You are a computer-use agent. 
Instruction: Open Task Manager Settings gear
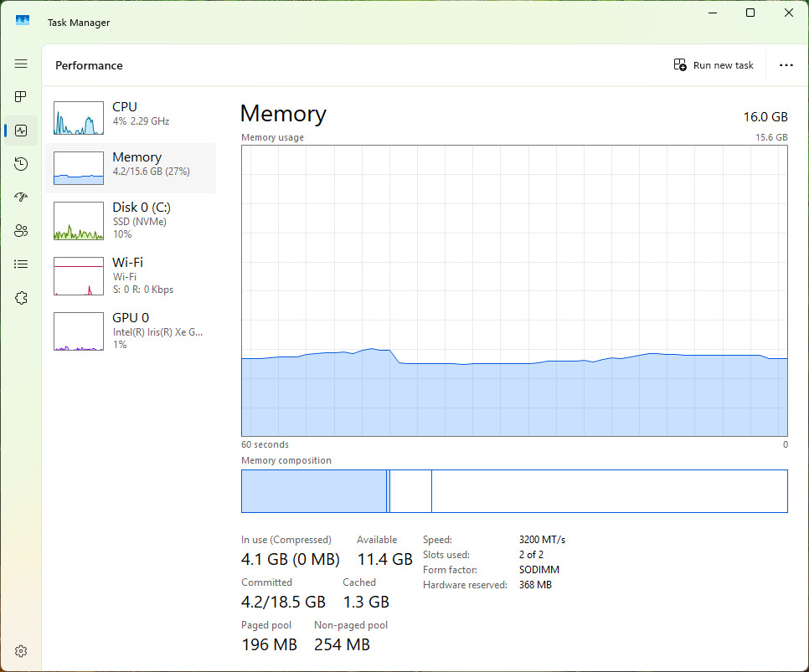21,651
